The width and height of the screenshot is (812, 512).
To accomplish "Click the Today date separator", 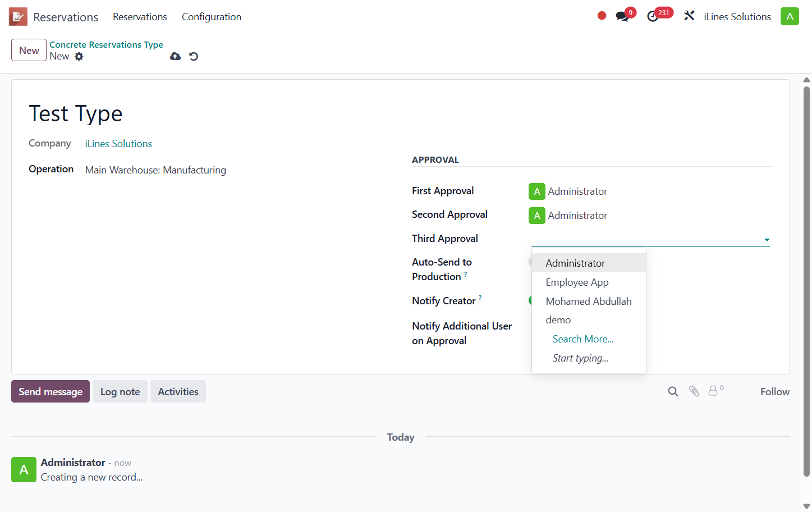I will [401, 437].
